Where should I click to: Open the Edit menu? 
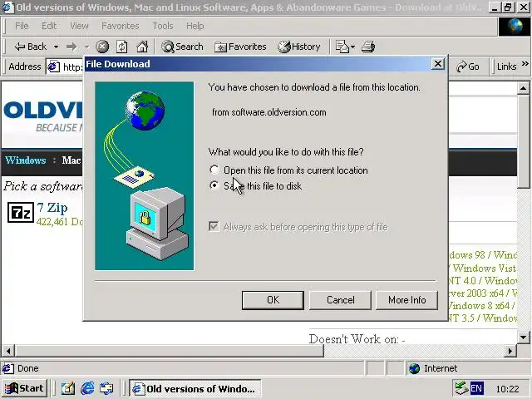coord(49,26)
